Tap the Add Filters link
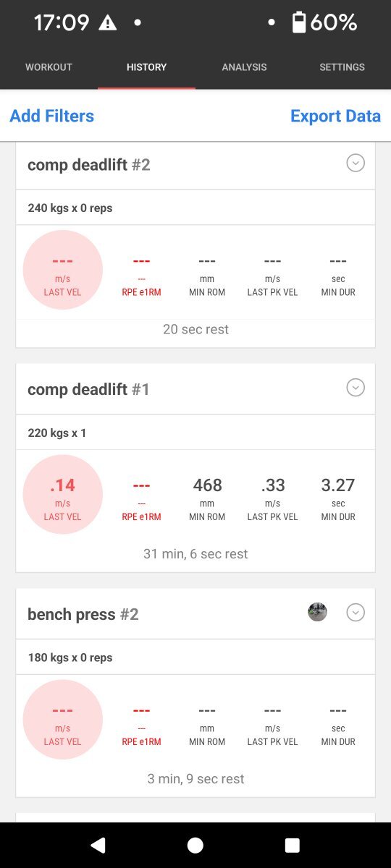The height and width of the screenshot is (868, 391). 51,116
